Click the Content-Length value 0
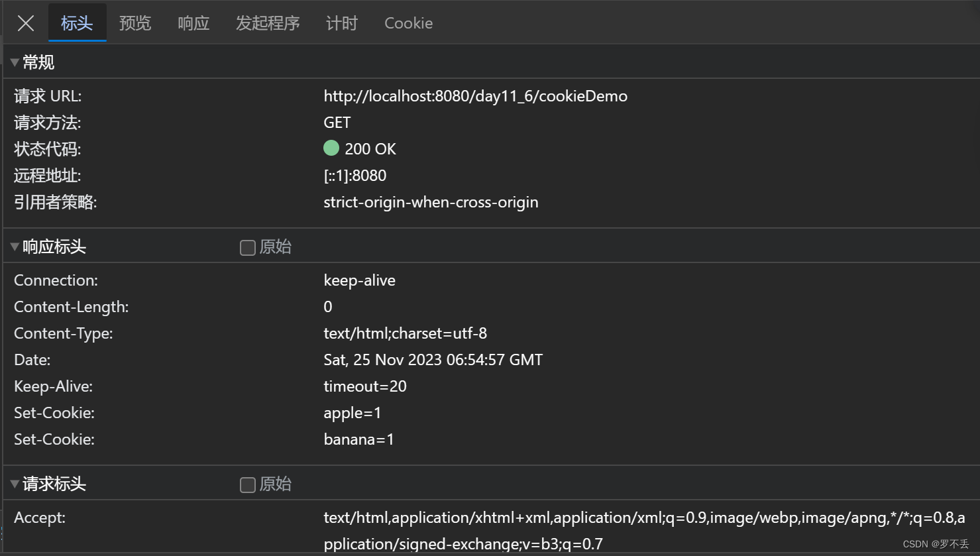This screenshot has height=556, width=980. coord(328,307)
